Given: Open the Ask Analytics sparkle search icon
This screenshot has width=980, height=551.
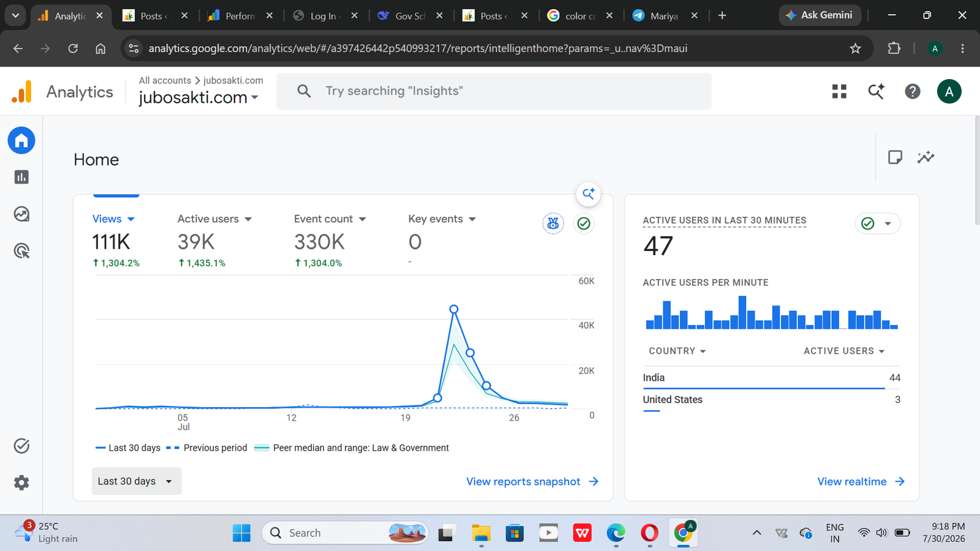Looking at the screenshot, I should pyautogui.click(x=876, y=92).
